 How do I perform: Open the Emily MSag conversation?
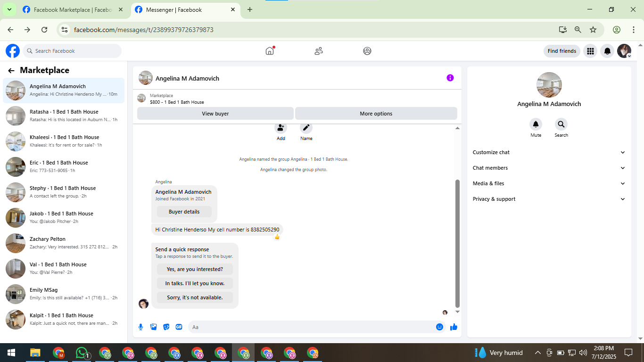(64, 294)
